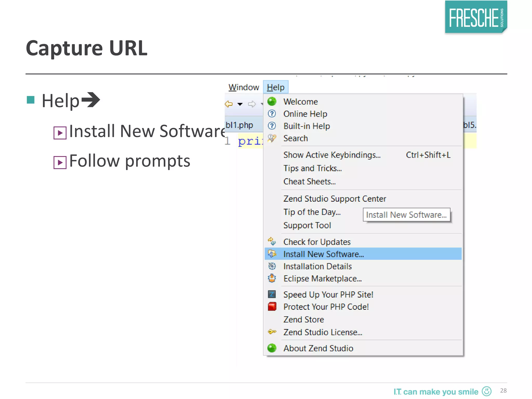
Task: Expand the Back history dropdown arrow
Action: click(240, 104)
